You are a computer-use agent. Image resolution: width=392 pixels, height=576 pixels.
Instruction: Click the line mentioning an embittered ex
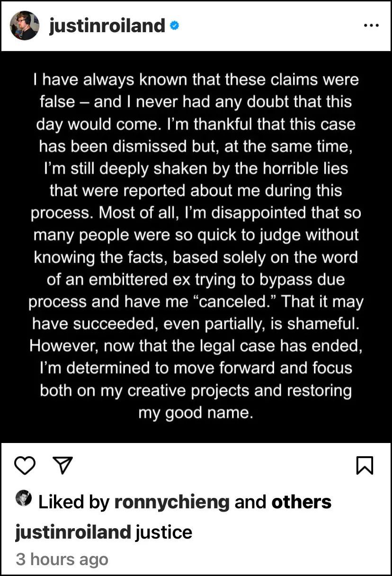(x=196, y=279)
